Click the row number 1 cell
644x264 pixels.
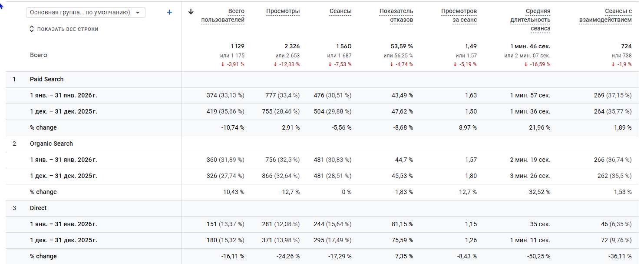pos(14,79)
